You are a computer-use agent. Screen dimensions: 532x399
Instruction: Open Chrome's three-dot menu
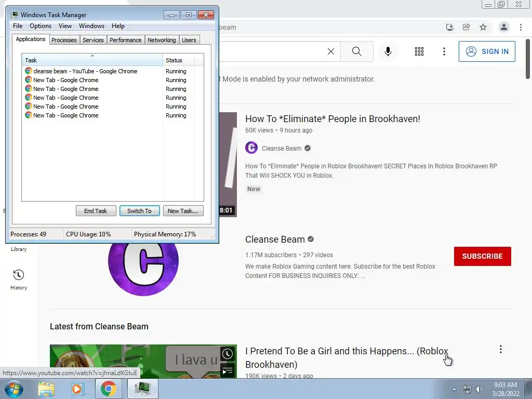521,27
